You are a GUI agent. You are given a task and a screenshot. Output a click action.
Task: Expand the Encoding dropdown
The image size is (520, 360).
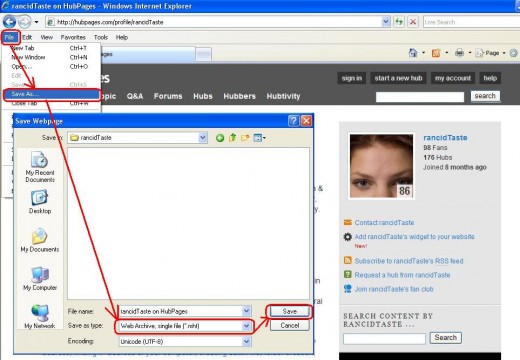point(246,341)
